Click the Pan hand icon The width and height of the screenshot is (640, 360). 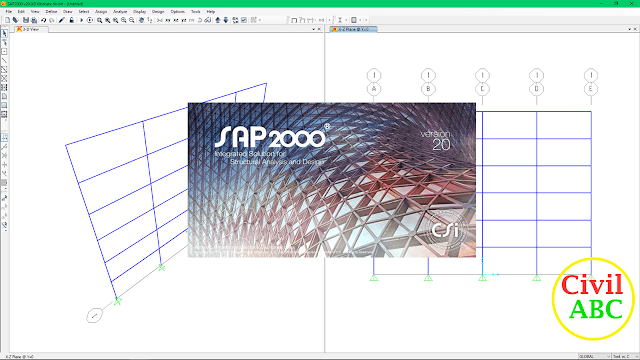tap(141, 20)
